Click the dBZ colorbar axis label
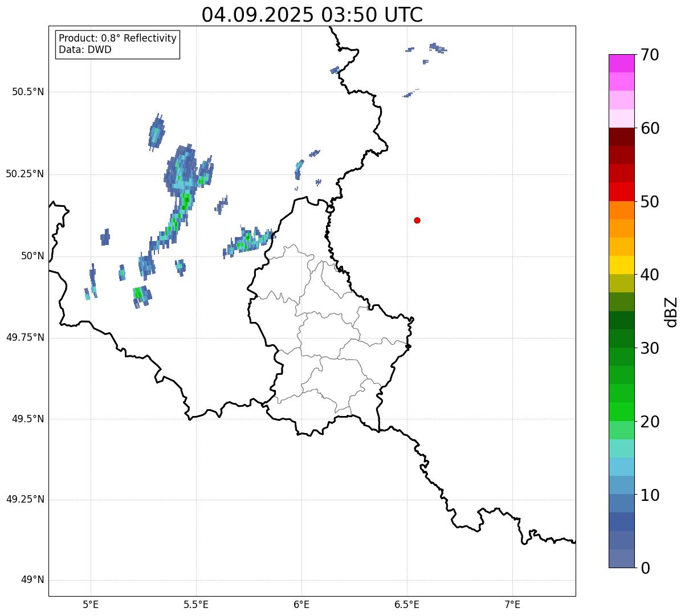Image resolution: width=685 pixels, height=616 pixels. click(671, 312)
